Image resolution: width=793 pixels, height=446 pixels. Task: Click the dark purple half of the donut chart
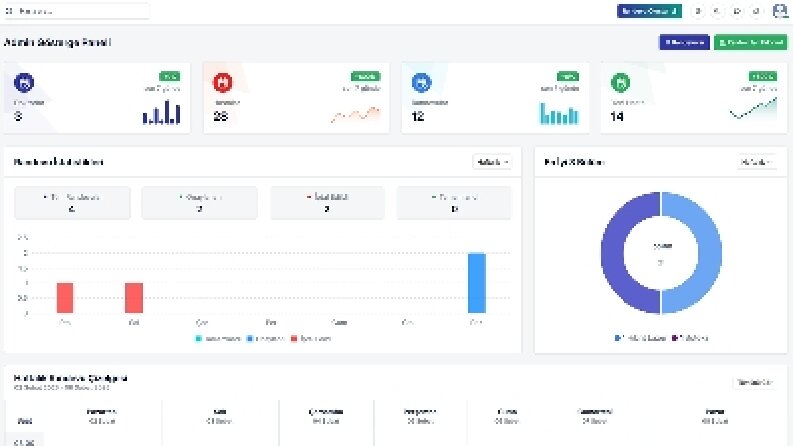(x=614, y=253)
